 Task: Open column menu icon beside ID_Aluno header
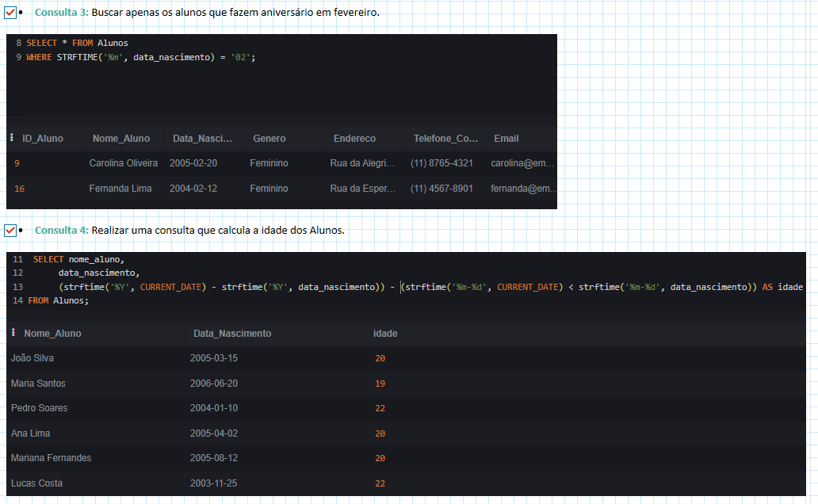[x=12, y=138]
